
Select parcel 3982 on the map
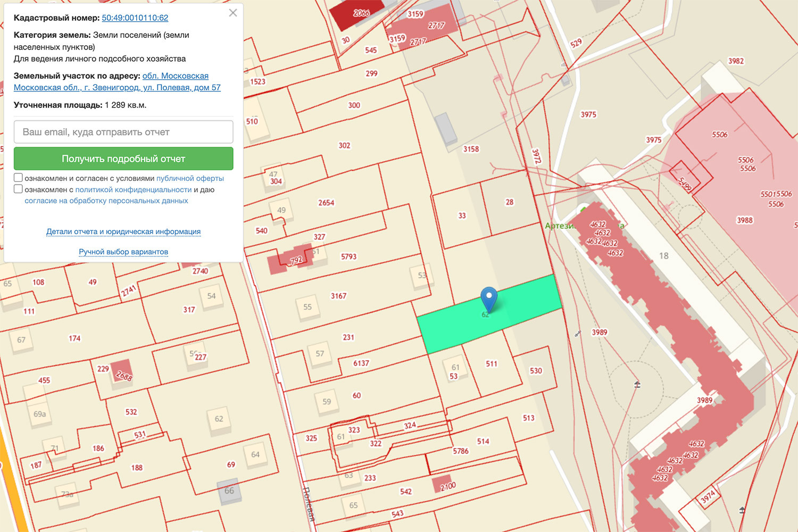(736, 61)
